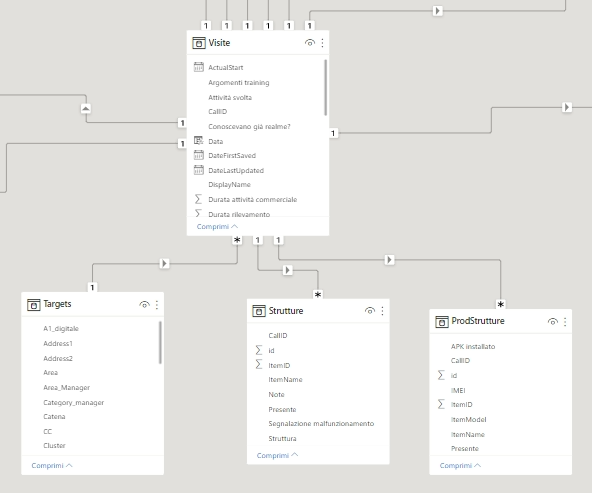592x493 pixels.
Task: Click the Visite table icon
Action: [199, 43]
